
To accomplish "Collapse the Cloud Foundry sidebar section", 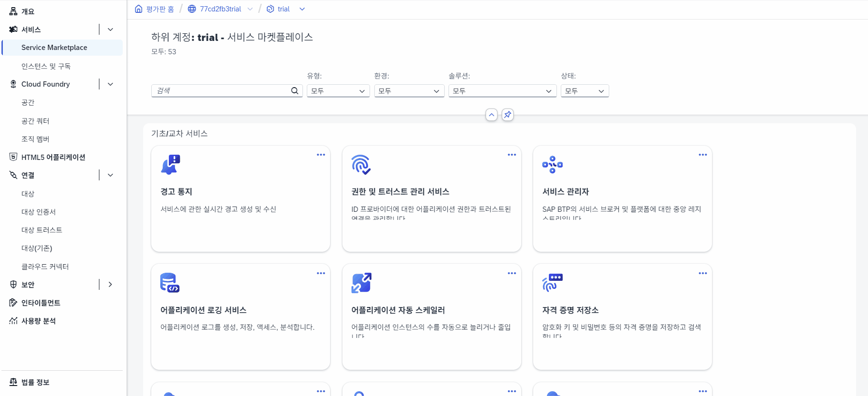I will pyautogui.click(x=110, y=84).
